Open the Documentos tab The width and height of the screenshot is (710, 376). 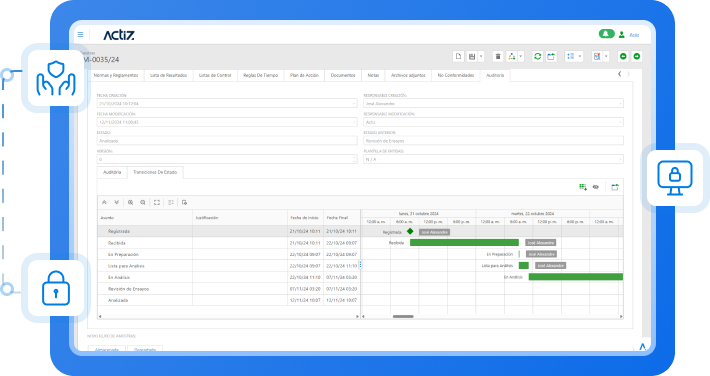(x=343, y=75)
